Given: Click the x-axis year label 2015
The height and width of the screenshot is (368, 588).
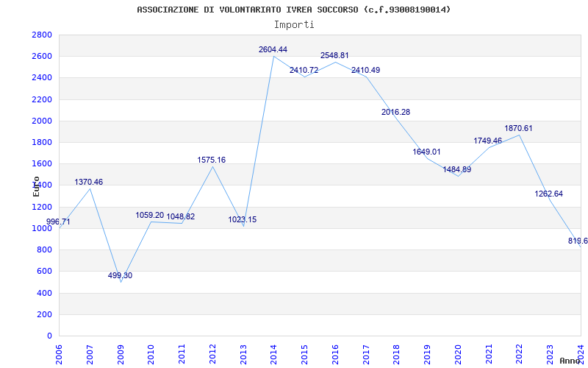Looking at the screenshot, I should (304, 354).
